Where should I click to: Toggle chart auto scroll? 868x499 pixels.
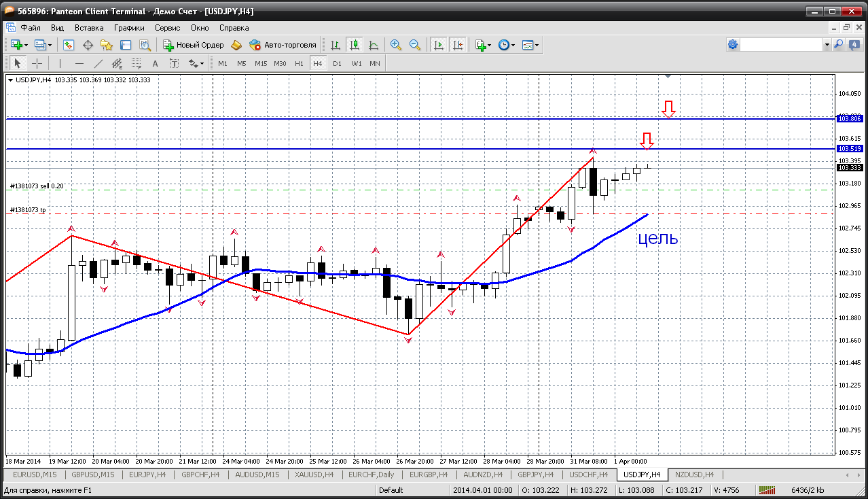click(x=439, y=45)
